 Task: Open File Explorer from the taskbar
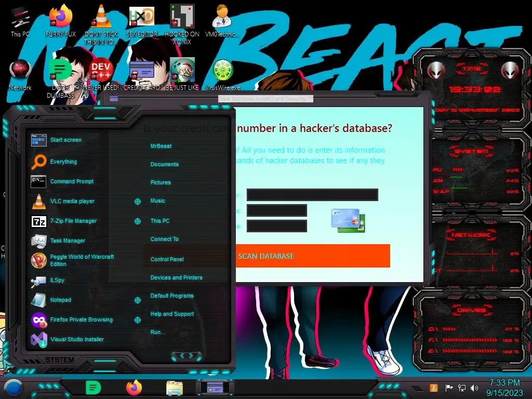tap(175, 389)
